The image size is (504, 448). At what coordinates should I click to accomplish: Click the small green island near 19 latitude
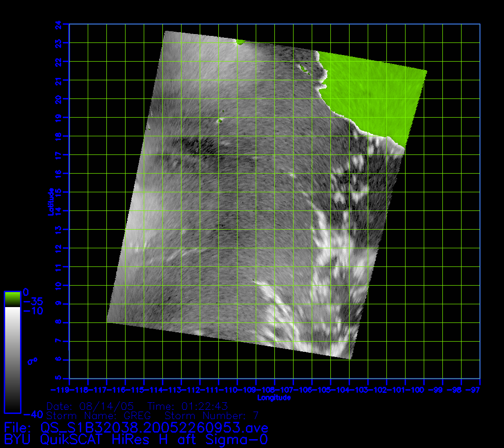[220, 121]
